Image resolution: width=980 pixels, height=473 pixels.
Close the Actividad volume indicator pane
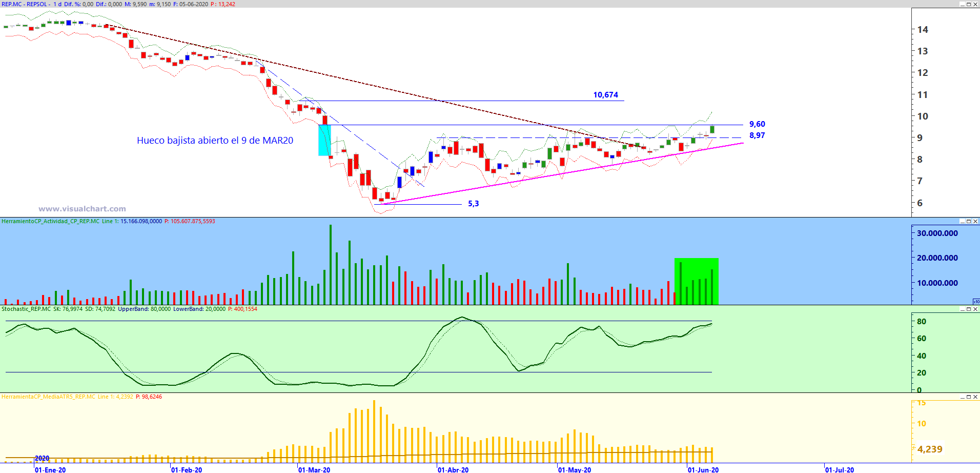click(x=975, y=221)
